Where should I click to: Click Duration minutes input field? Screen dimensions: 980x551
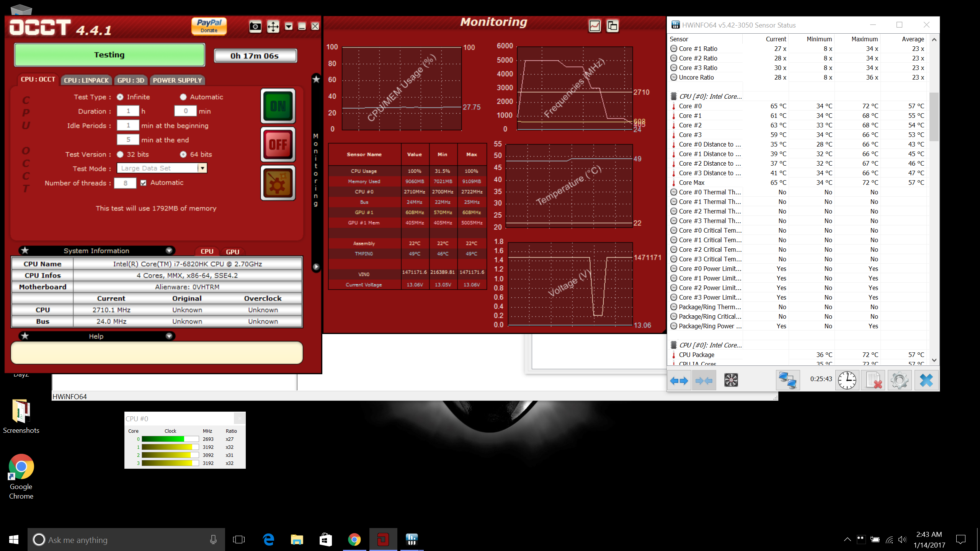(185, 111)
